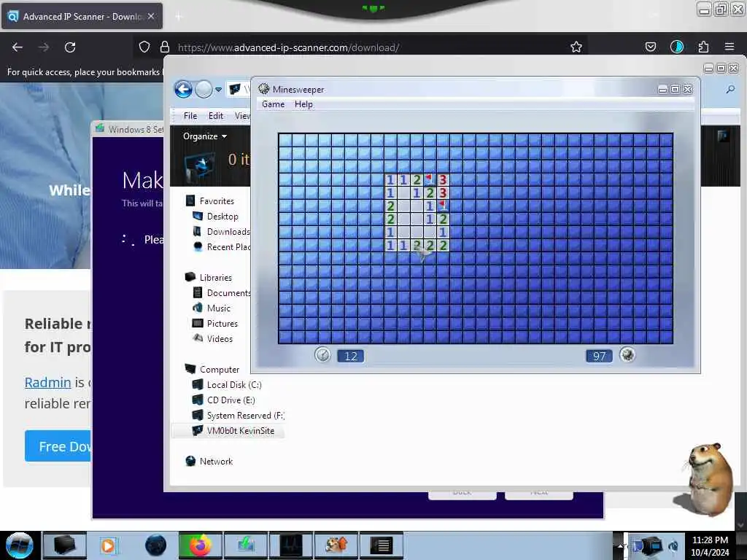Open Videos library in navigation pane
This screenshot has height=560, width=747.
click(220, 338)
